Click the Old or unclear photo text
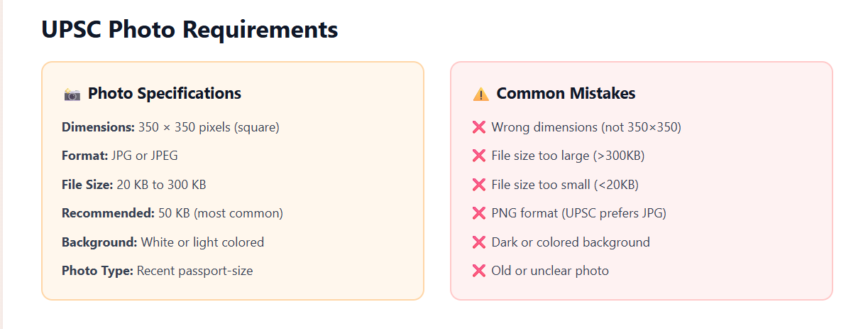 (550, 271)
